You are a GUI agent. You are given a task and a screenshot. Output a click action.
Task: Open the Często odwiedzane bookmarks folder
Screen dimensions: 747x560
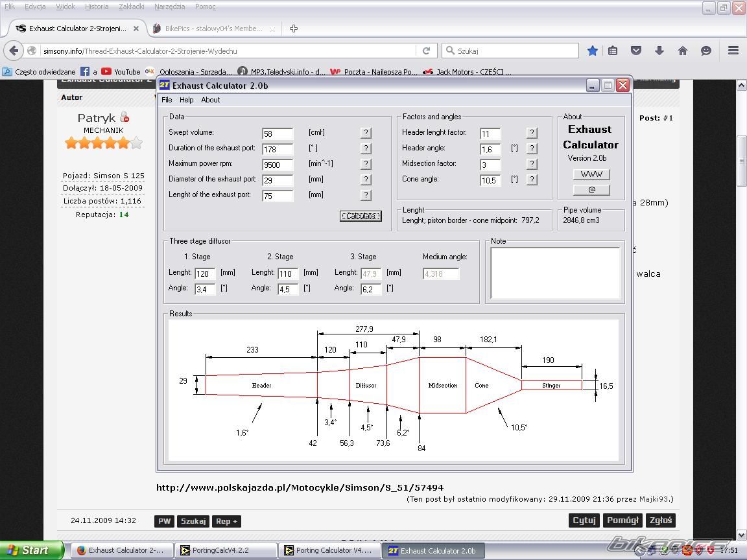click(39, 71)
